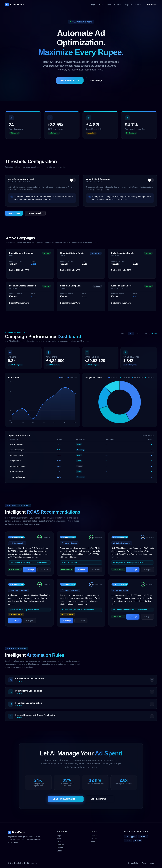Click the Peak-Hour Bid Optimization clock icon
This screenshot has width=162, height=868.
click(11, 704)
